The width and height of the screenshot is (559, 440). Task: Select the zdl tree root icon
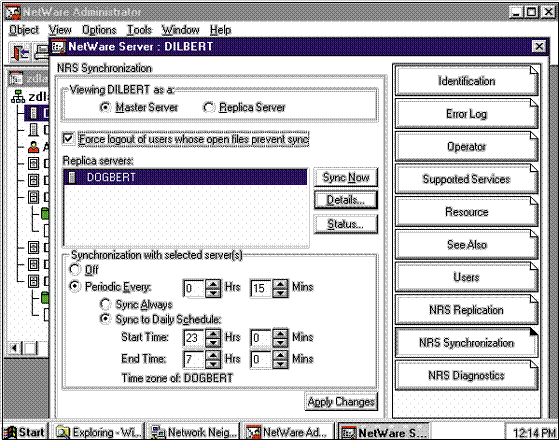point(18,96)
